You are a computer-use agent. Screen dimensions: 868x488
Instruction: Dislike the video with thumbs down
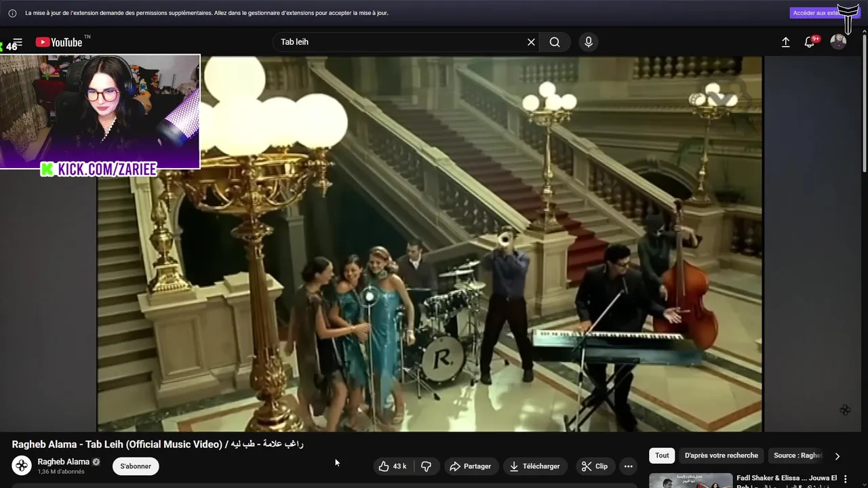[426, 466]
